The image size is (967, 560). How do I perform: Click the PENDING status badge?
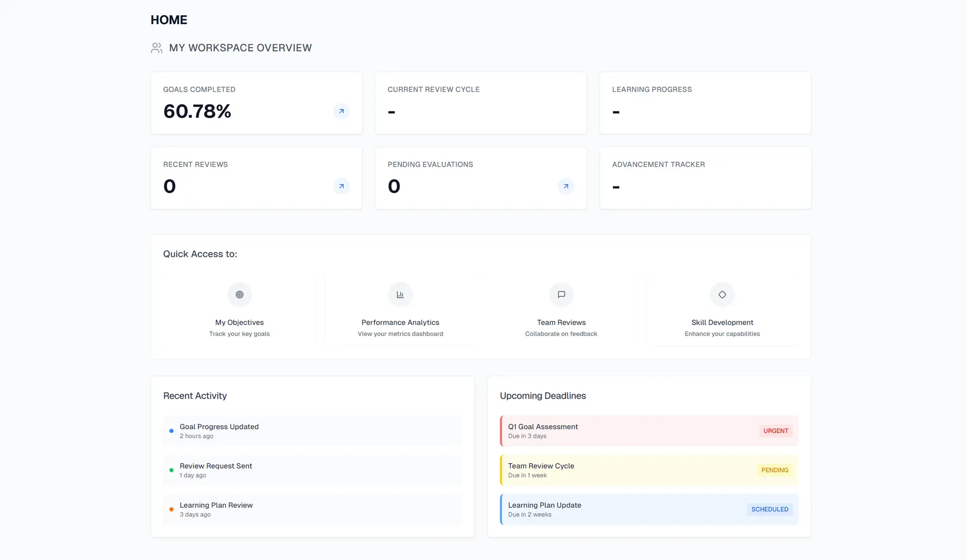tap(774, 470)
